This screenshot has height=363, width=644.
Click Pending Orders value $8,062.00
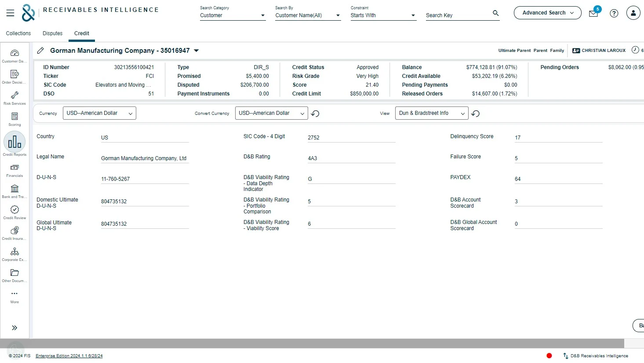[x=626, y=67]
